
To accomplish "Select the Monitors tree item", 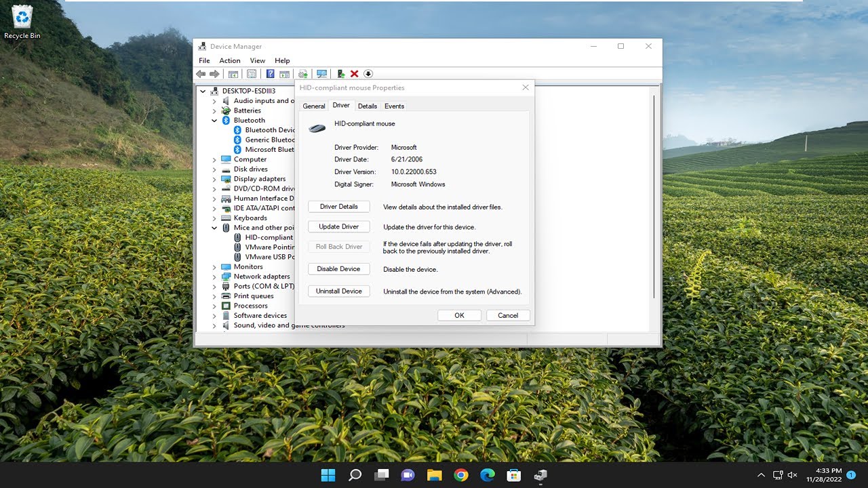I will click(248, 267).
